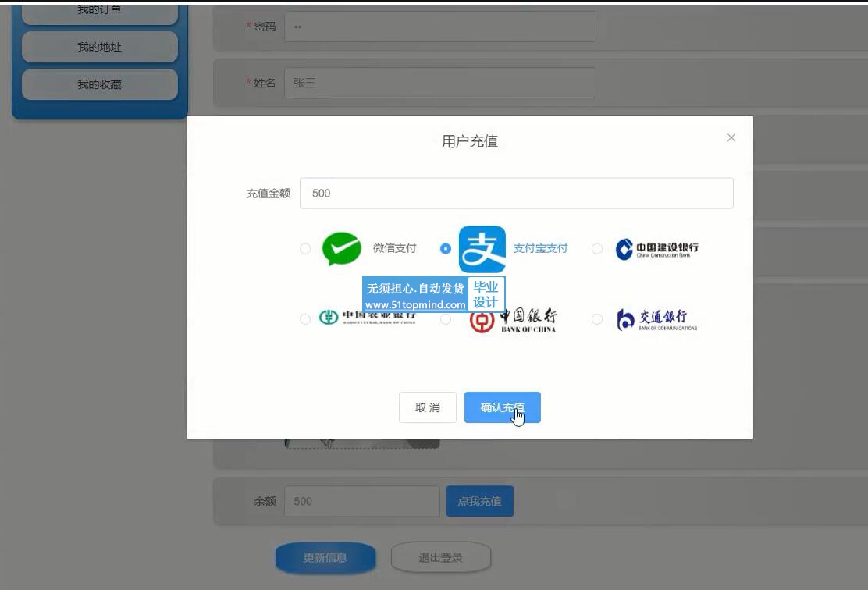This screenshot has height=590, width=868.
Task: Click the Agricultural Bank of China logo
Action: click(368, 317)
